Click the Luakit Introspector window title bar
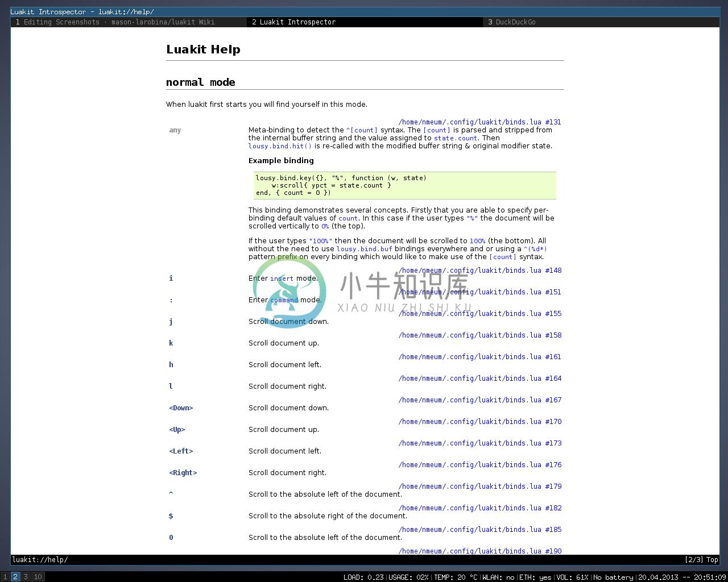 (x=364, y=12)
